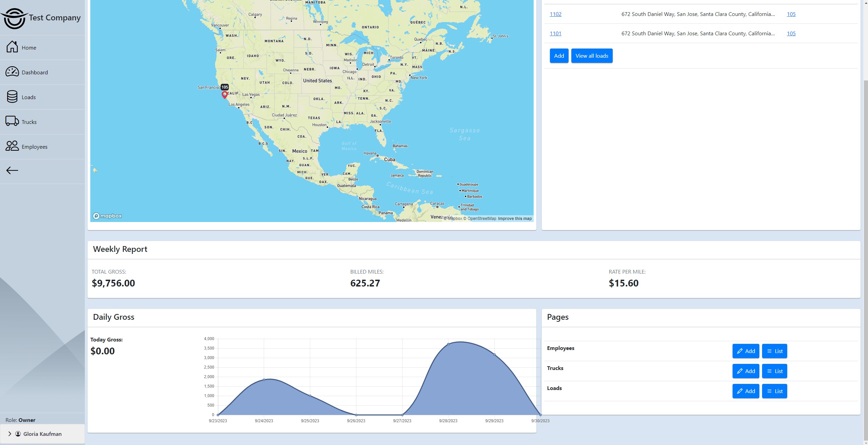Click Add button for Employees row
The width and height of the screenshot is (868, 445).
(745, 351)
